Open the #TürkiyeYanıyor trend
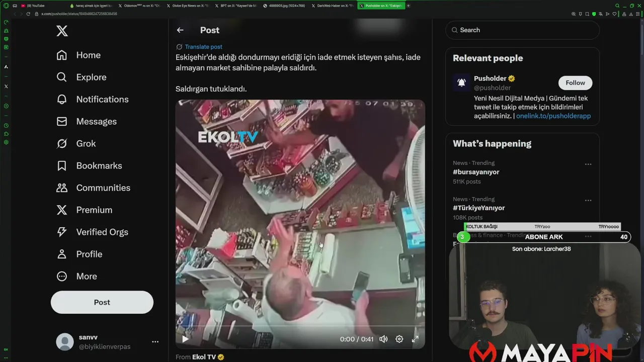Screen dimensions: 644x362 pyautogui.click(x=478, y=208)
